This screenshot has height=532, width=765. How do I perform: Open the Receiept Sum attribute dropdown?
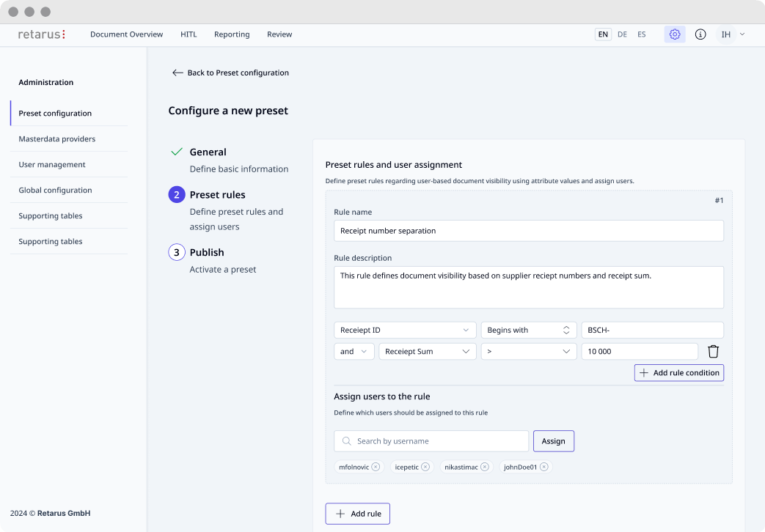(428, 351)
